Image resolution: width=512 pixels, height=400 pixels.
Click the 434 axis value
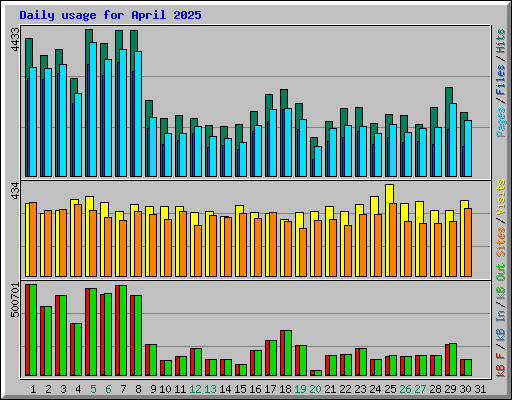(x=15, y=190)
